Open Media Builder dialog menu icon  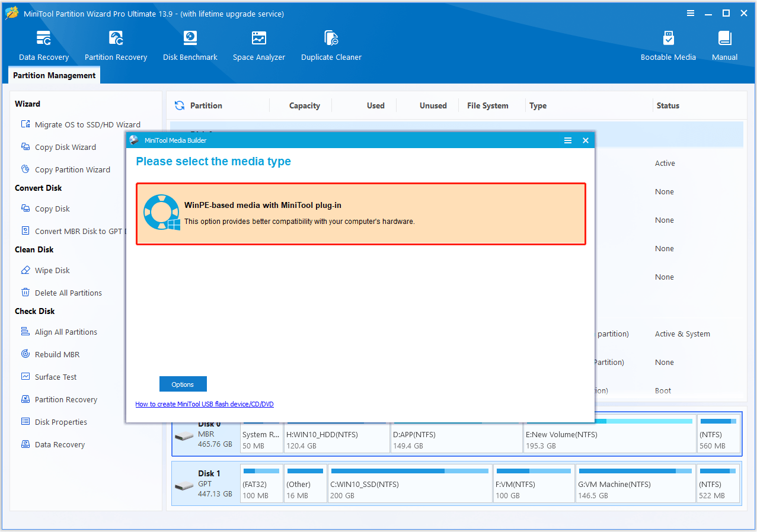[568, 140]
